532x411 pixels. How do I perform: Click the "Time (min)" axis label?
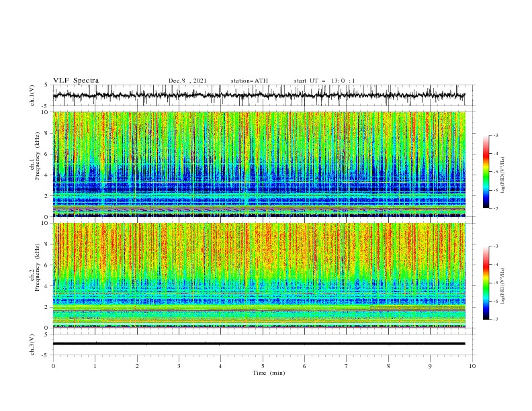tap(269, 373)
